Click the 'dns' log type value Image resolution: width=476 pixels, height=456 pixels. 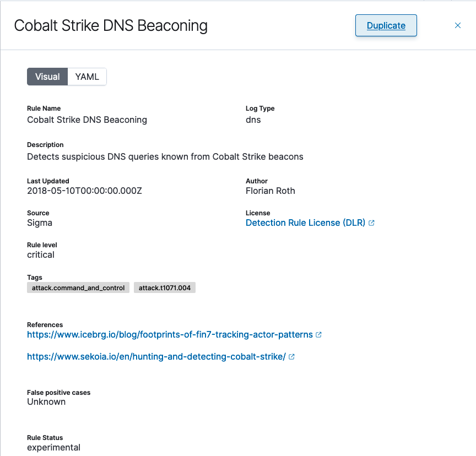click(x=253, y=120)
